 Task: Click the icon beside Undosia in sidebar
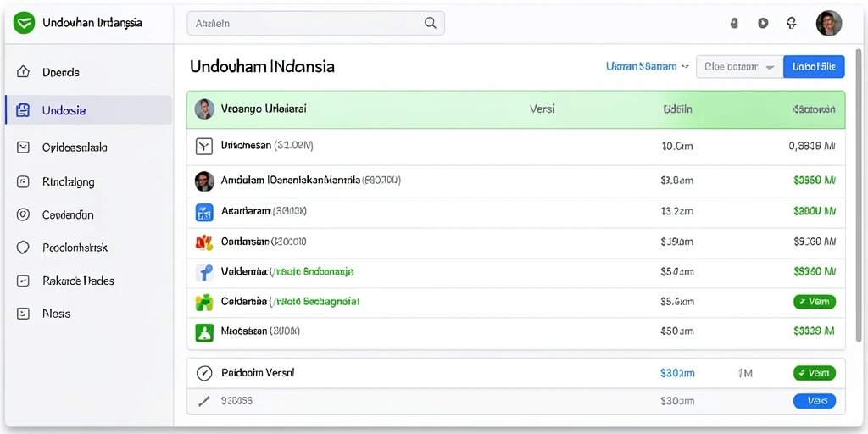(23, 110)
